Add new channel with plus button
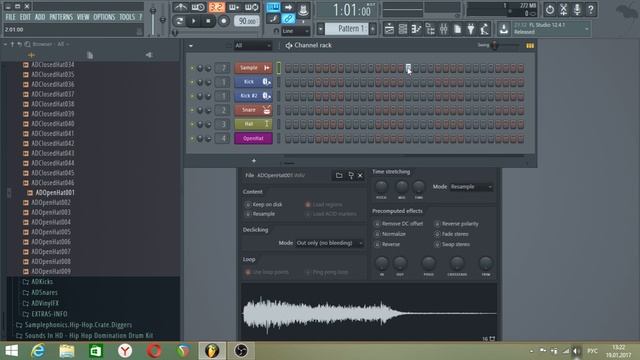 click(x=254, y=161)
